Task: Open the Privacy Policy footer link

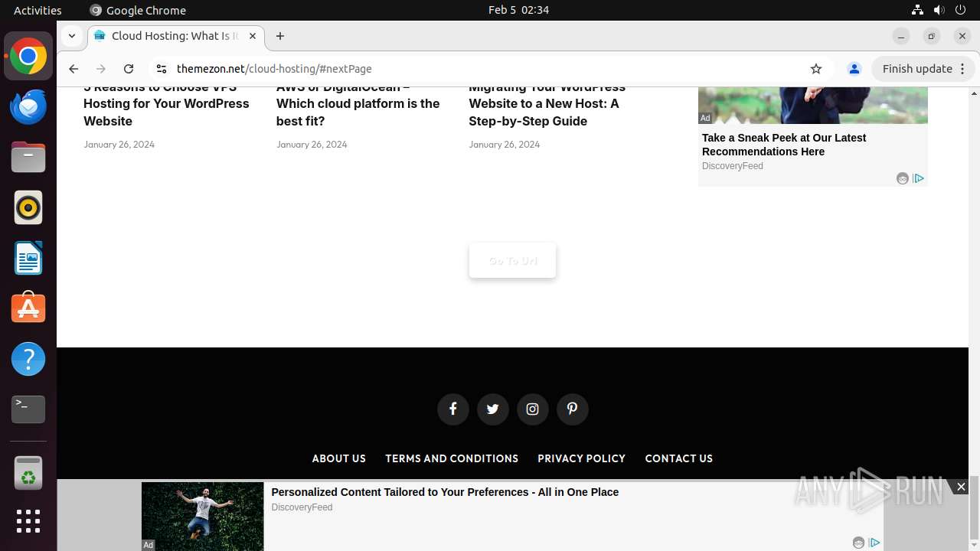Action: [x=581, y=458]
